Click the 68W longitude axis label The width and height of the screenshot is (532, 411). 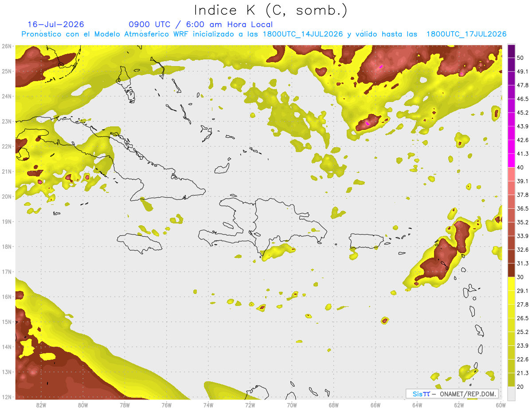334,405
